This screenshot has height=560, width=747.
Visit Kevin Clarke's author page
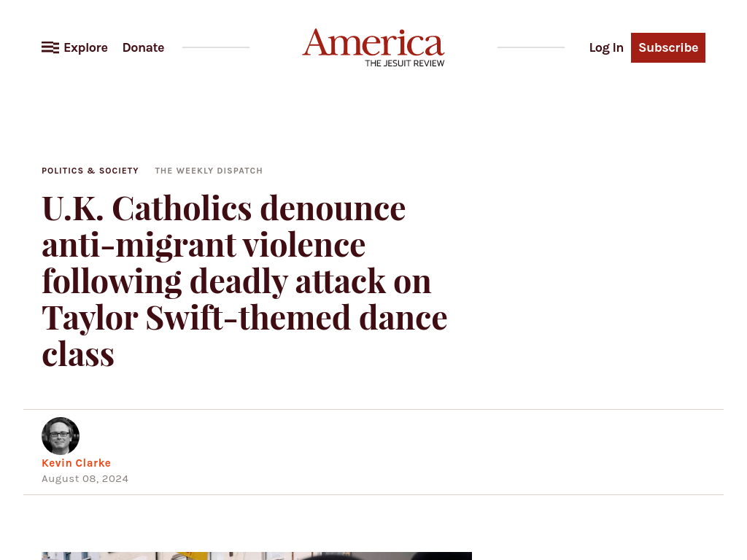pyautogui.click(x=76, y=463)
